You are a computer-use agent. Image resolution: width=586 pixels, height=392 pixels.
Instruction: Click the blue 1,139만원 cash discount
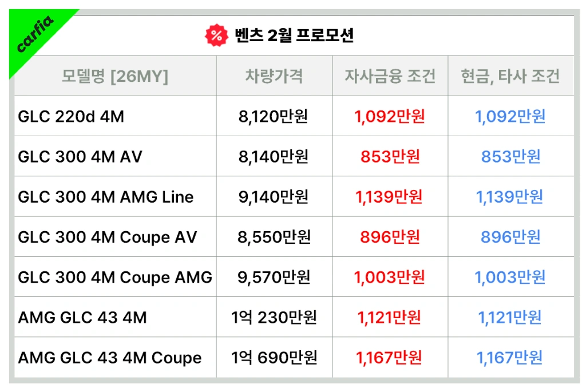coord(510,197)
